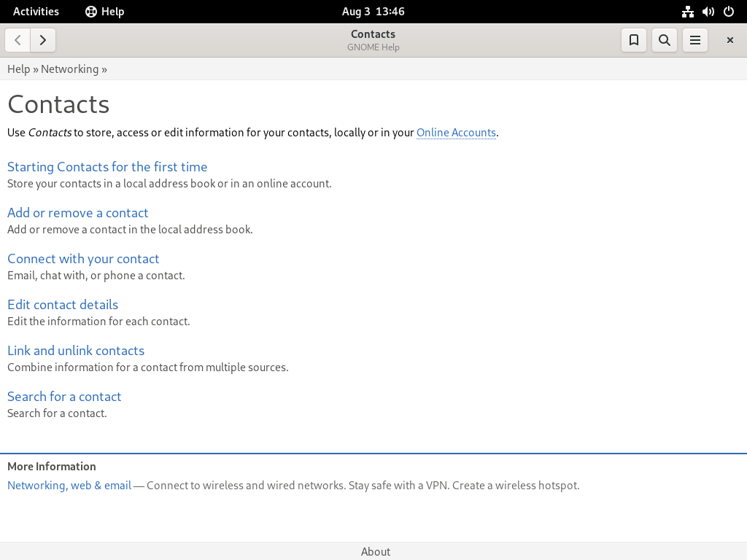Open Add or remove a contact topic
The width and height of the screenshot is (747, 560).
[77, 212]
